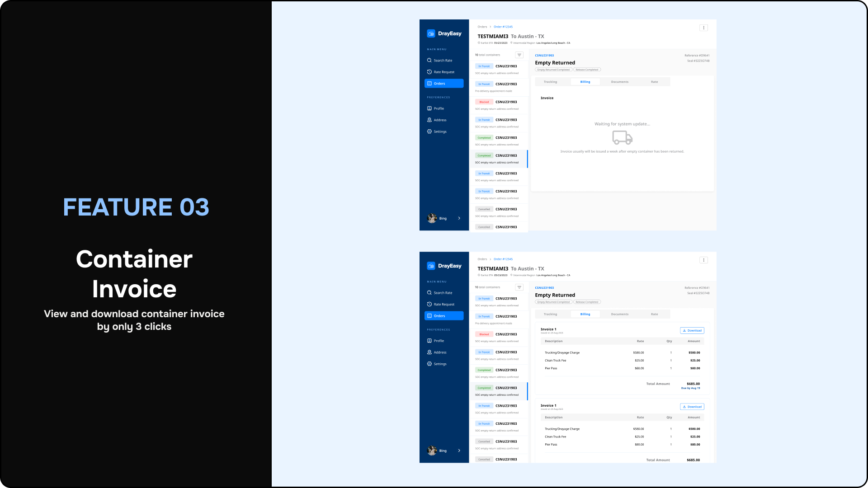Screen dimensions: 868x488
Task: Click upper Download button in bottom mockup
Action: pyautogui.click(x=692, y=331)
